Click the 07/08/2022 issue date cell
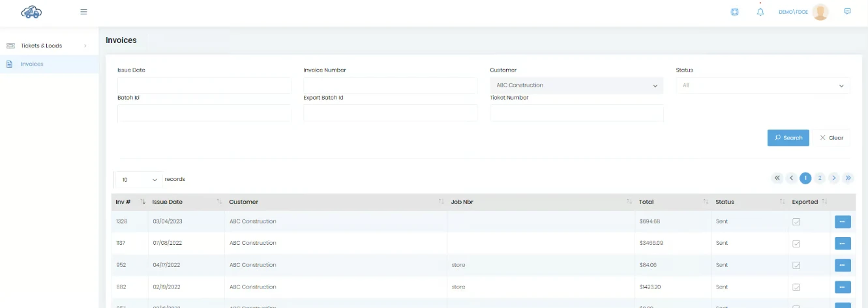Viewport: 868px width, 308px height. click(x=187, y=243)
